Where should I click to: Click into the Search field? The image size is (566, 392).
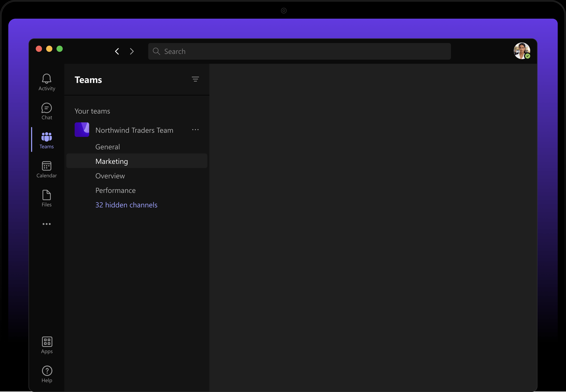[x=299, y=51]
